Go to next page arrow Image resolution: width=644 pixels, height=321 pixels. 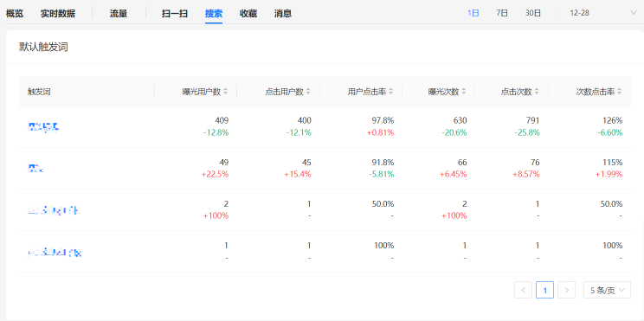click(567, 290)
